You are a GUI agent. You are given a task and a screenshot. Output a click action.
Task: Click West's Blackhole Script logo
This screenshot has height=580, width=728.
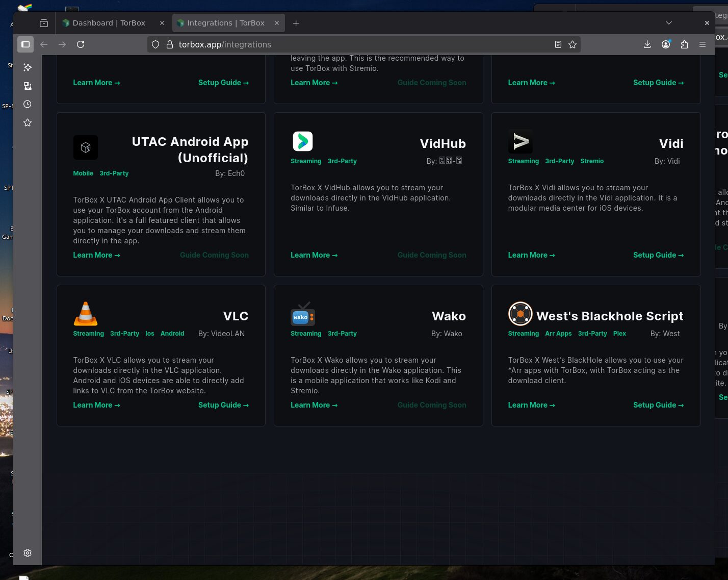click(521, 314)
